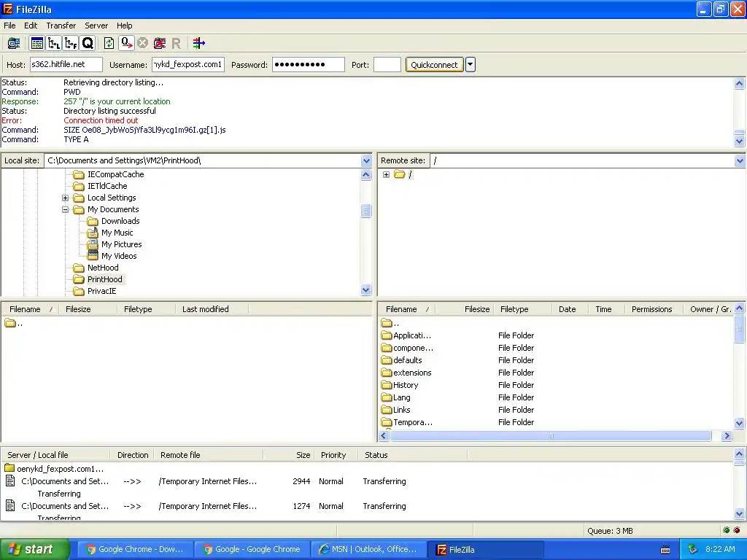
Task: Click the Disconnect from server icon
Action: 159,43
